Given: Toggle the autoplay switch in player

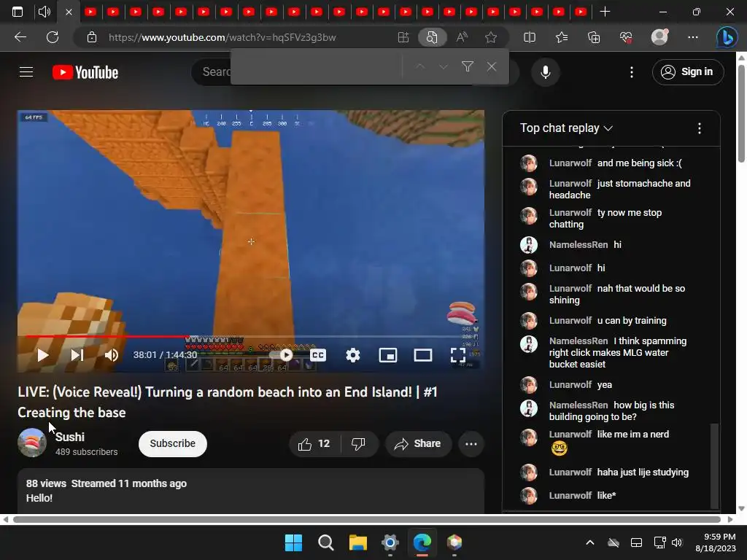Looking at the screenshot, I should pos(281,355).
